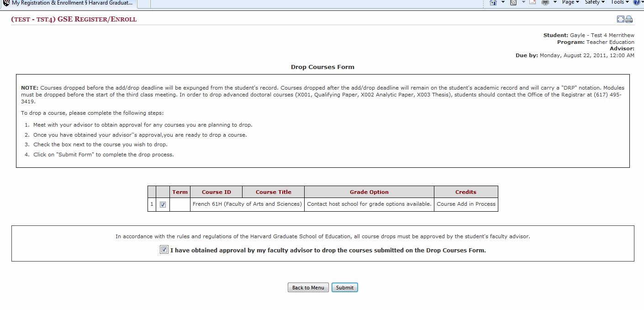Screen dimensions: 644x310
Task: Expand the RSS feeds dropdown arrow
Action: [x=523, y=2]
